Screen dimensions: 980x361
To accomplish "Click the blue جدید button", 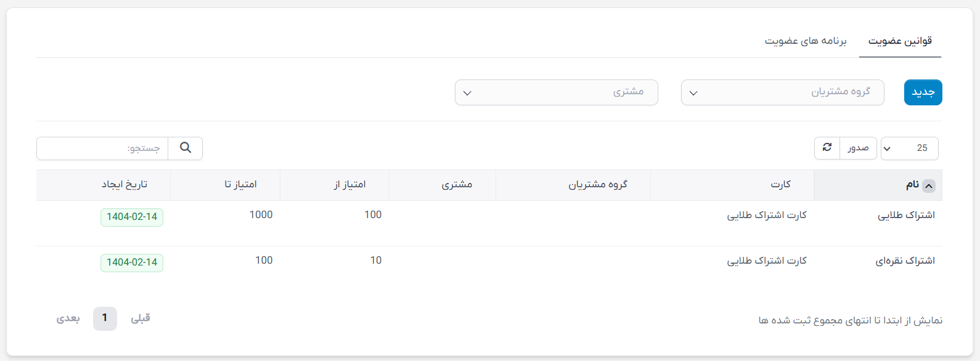I will pyautogui.click(x=923, y=92).
